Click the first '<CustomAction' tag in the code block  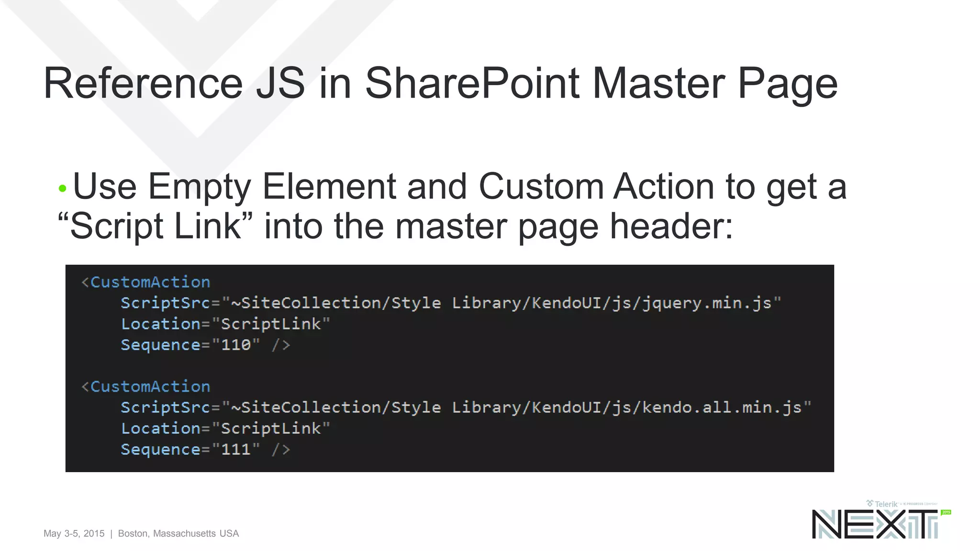click(x=146, y=282)
